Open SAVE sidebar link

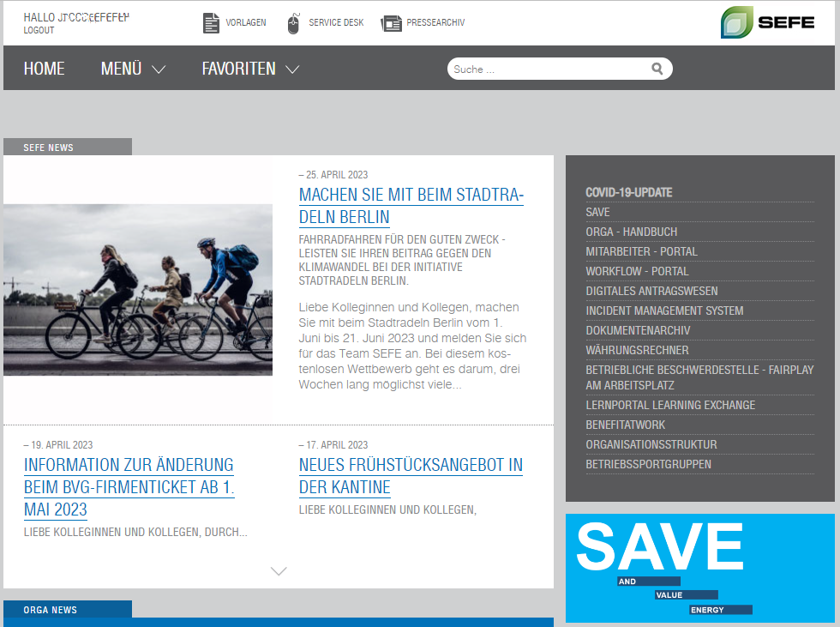[598, 212]
